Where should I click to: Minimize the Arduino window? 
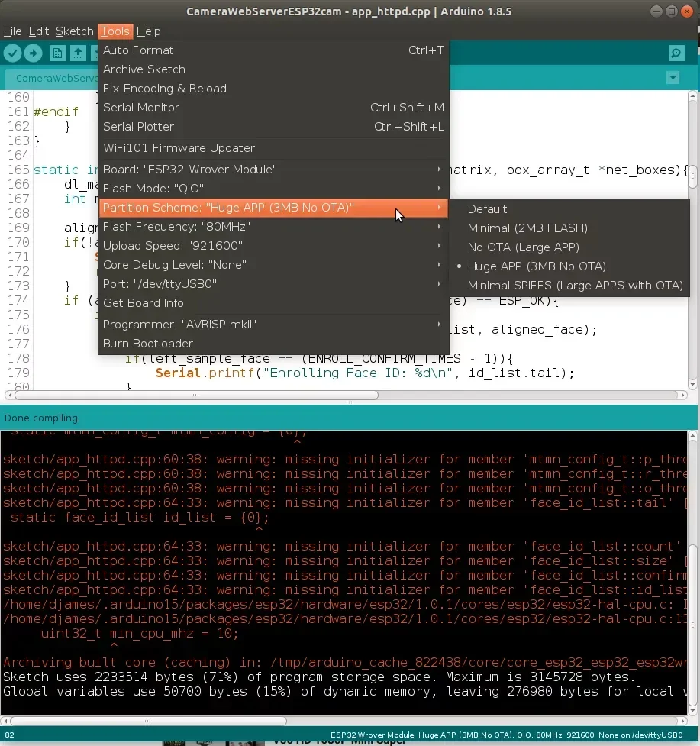pos(656,11)
